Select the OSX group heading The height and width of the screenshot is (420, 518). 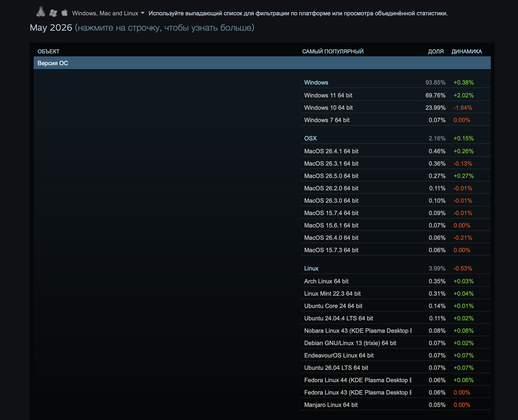(310, 138)
